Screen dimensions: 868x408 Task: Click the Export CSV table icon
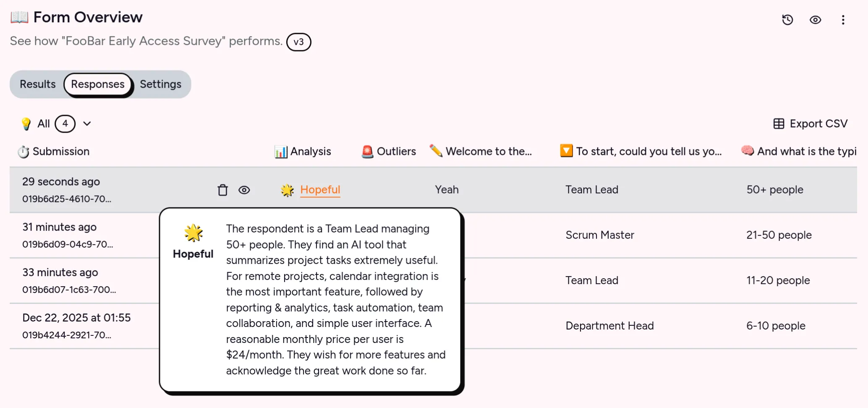[779, 124]
